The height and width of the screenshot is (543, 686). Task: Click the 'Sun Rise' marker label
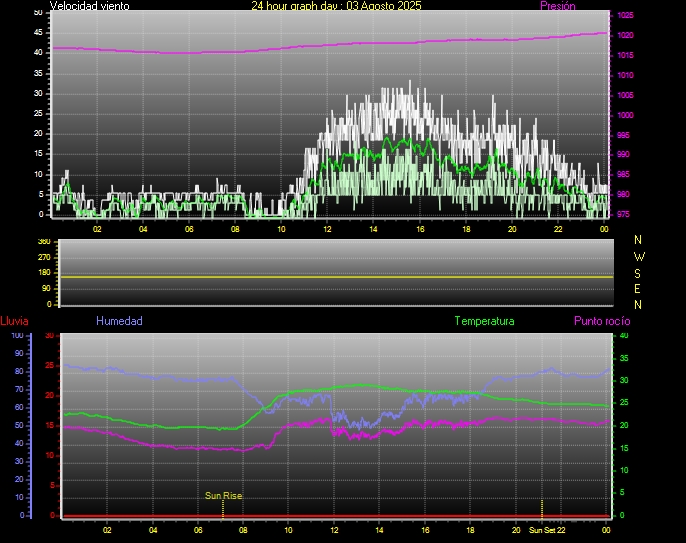(224, 495)
